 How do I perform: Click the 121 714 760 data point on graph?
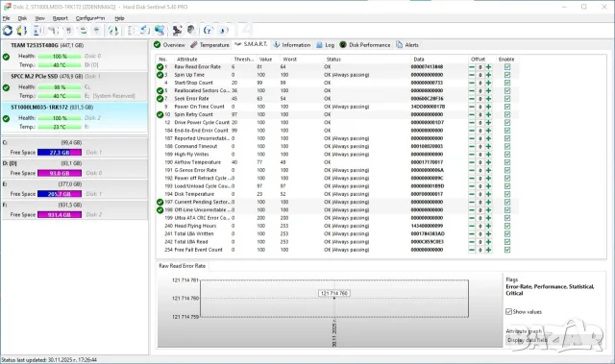click(334, 298)
